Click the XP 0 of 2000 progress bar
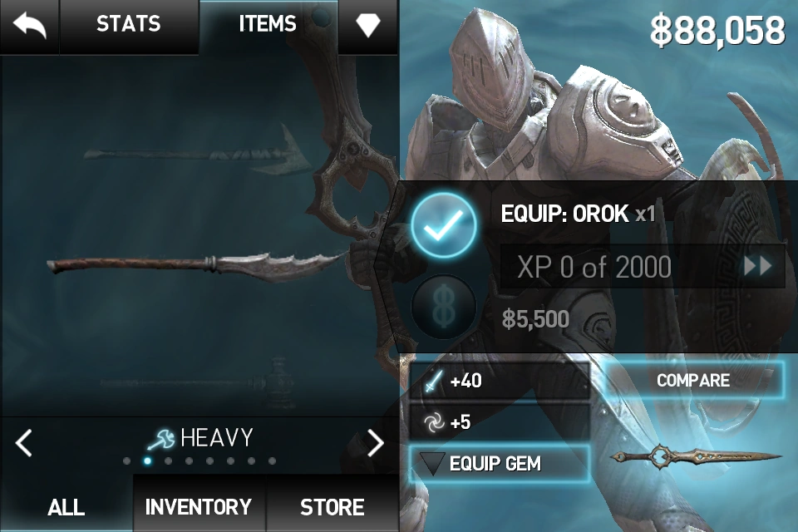The image size is (798, 532). point(643,266)
